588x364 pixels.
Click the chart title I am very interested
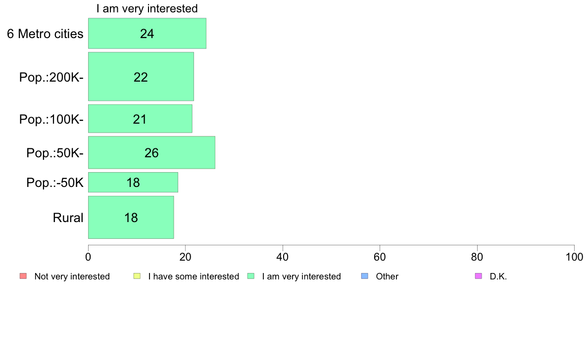[147, 8]
